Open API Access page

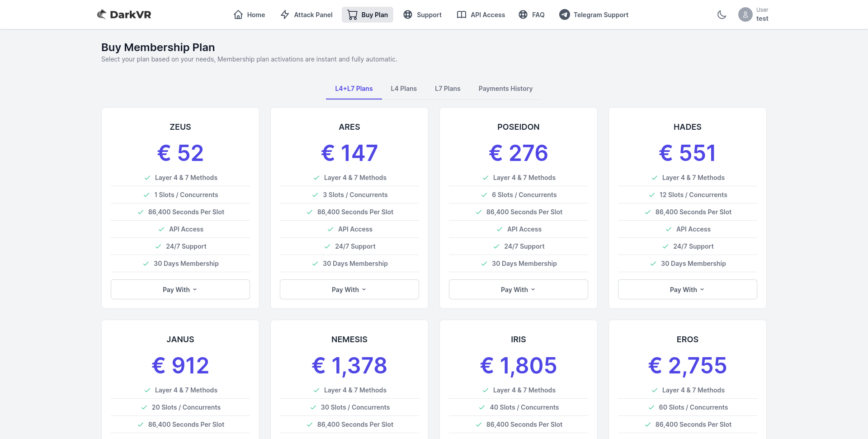[x=481, y=14]
